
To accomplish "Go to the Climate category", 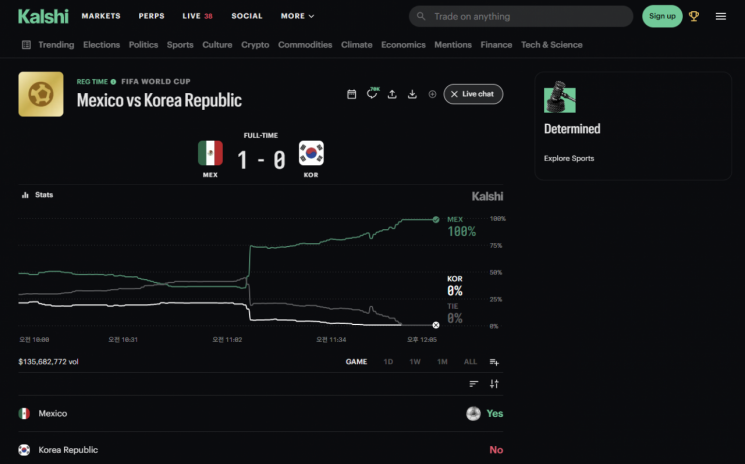I will 356,45.
